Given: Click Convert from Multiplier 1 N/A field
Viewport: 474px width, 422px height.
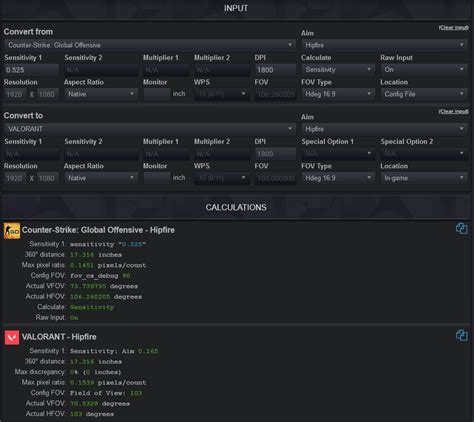Looking at the screenshot, I should click(166, 70).
